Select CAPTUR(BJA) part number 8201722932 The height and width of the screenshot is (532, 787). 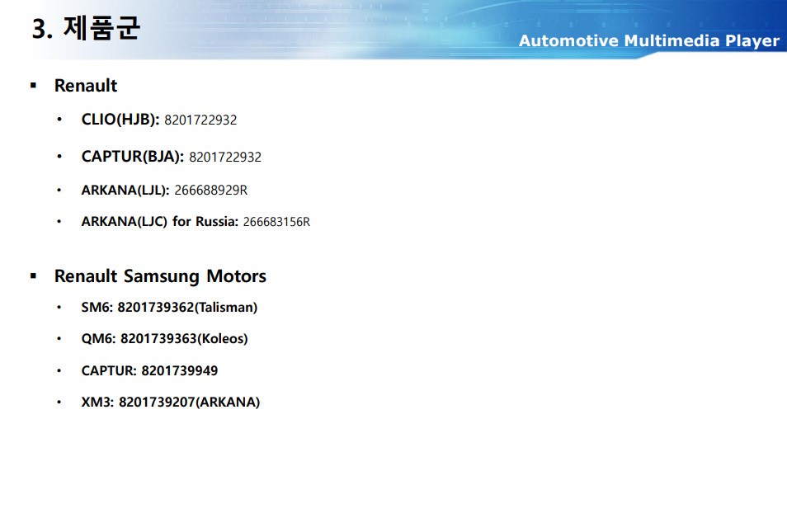click(225, 157)
